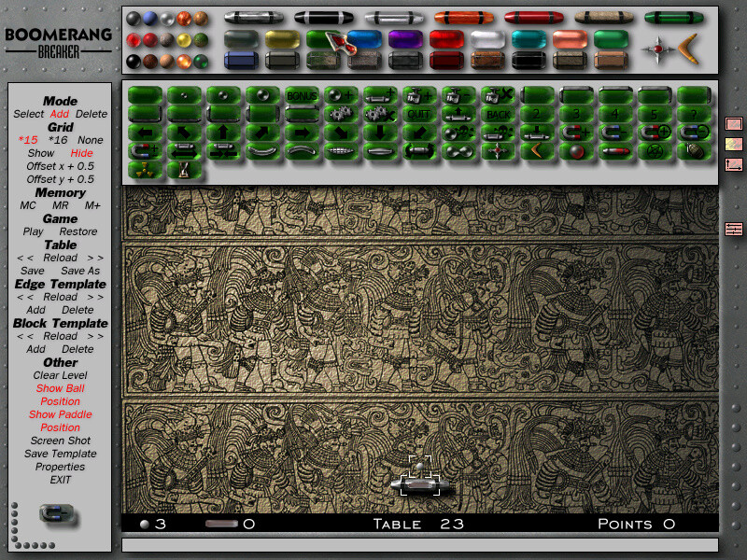
Task: Click Save As under Table
Action: 80,271
